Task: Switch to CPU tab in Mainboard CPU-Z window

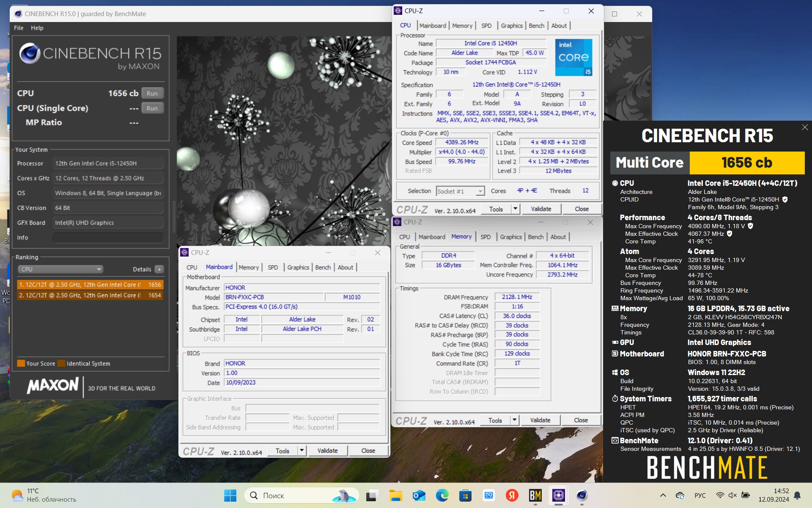Action: (192, 268)
